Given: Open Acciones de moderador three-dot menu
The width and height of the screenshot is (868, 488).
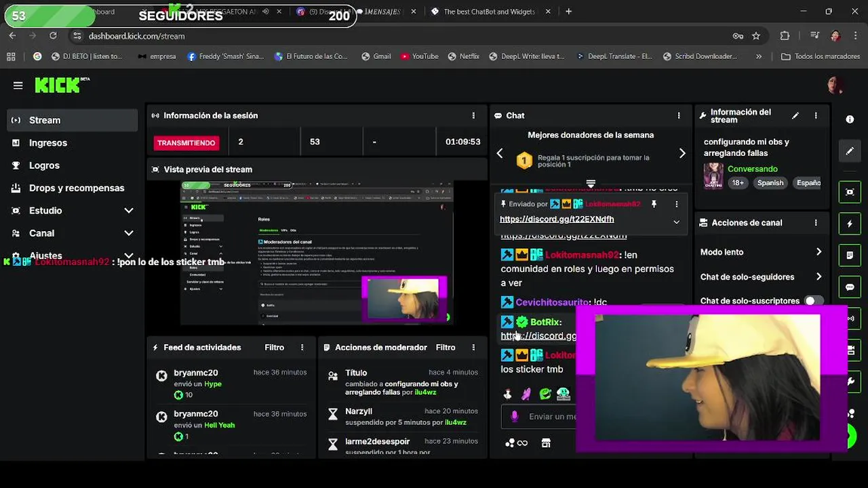Looking at the screenshot, I should [x=473, y=348].
